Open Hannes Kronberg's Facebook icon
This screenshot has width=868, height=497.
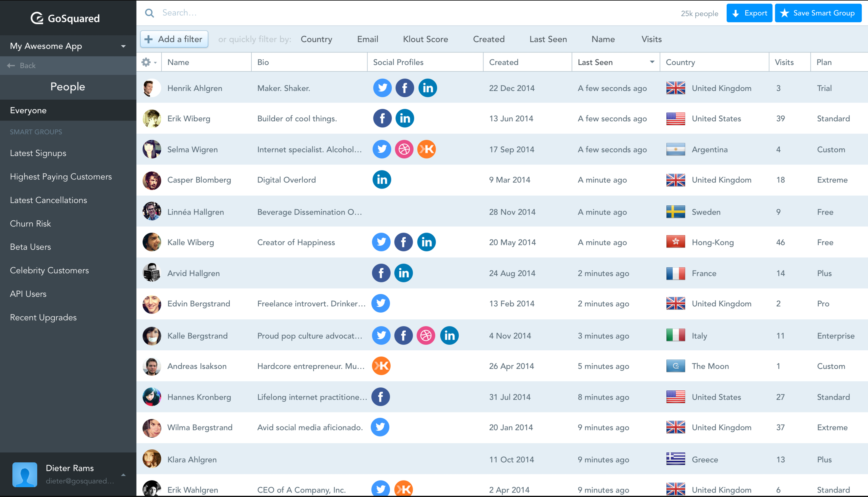pyautogui.click(x=381, y=397)
